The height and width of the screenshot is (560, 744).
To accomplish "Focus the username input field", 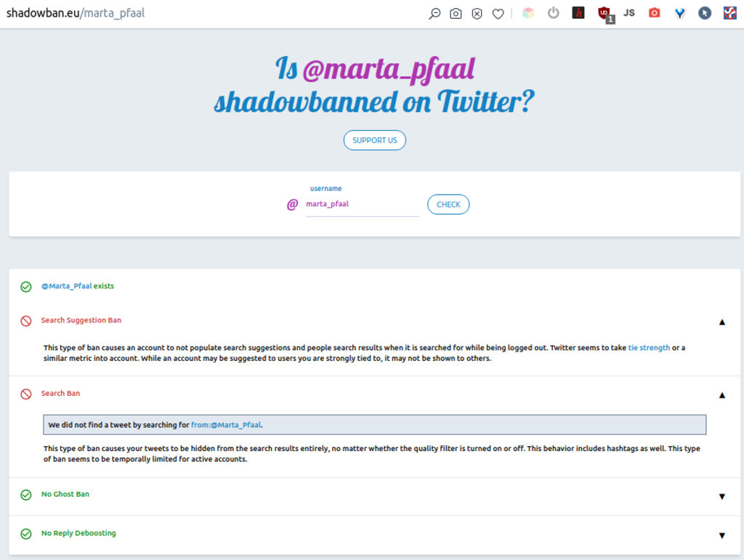I will 362,204.
